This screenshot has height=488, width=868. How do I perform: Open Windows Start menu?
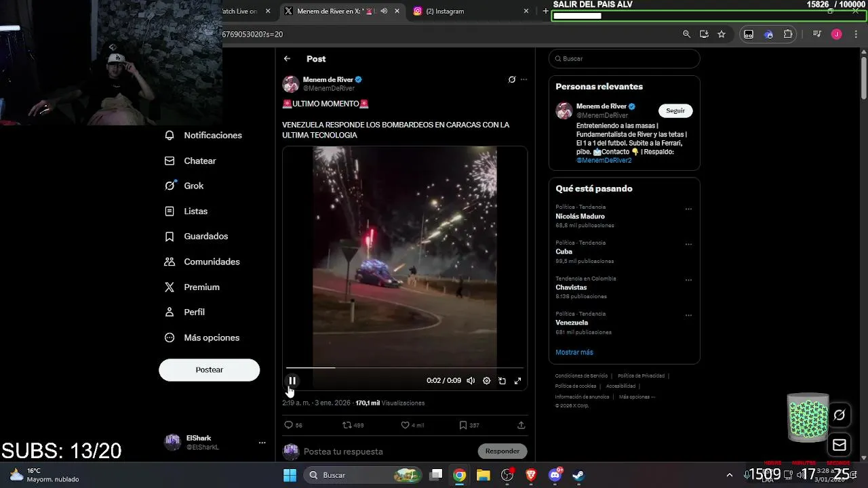[x=290, y=475]
